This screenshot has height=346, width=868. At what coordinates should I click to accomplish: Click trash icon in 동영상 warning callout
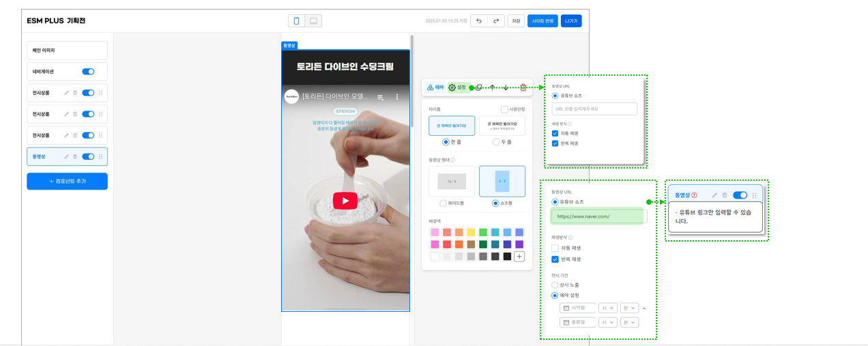tap(725, 195)
